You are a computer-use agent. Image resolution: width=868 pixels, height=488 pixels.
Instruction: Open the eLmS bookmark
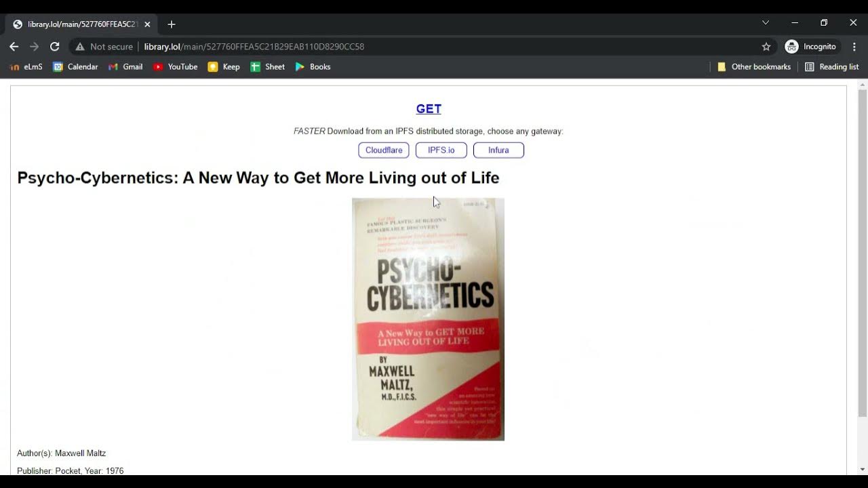(26, 67)
